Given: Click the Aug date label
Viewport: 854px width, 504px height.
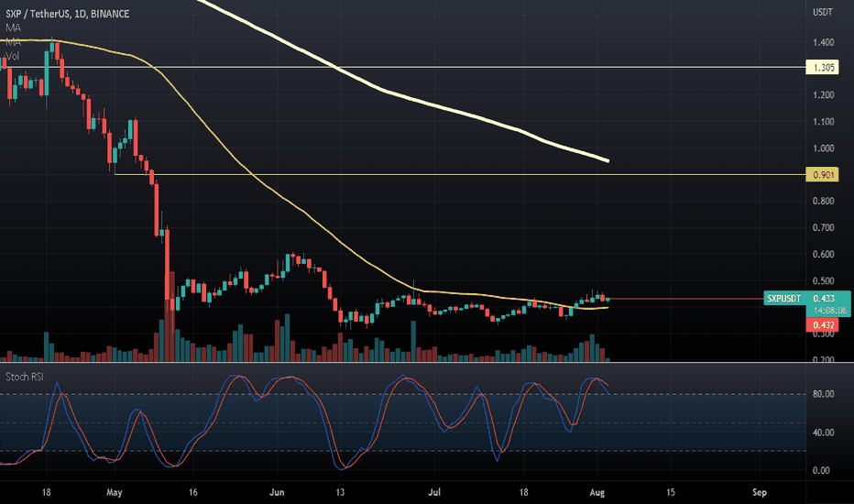Looking at the screenshot, I should (597, 493).
